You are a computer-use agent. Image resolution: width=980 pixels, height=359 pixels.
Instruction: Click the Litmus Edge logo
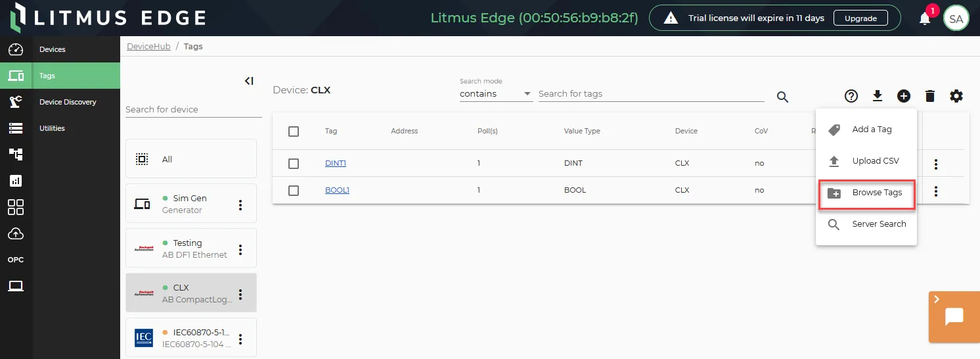tap(109, 18)
